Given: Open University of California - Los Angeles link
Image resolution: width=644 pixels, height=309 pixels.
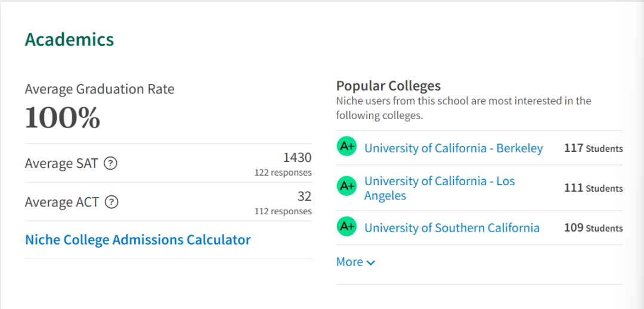Looking at the screenshot, I should (x=439, y=188).
